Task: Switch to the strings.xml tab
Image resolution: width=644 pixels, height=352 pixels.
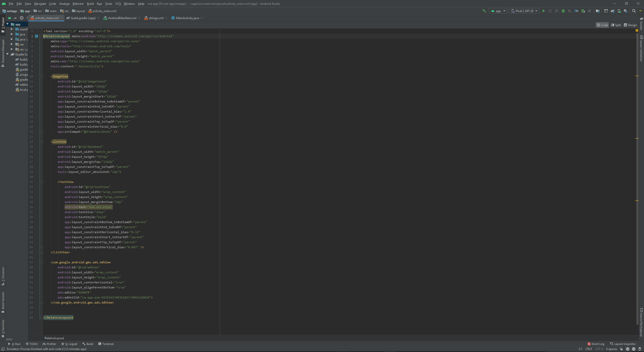Action: point(156,18)
